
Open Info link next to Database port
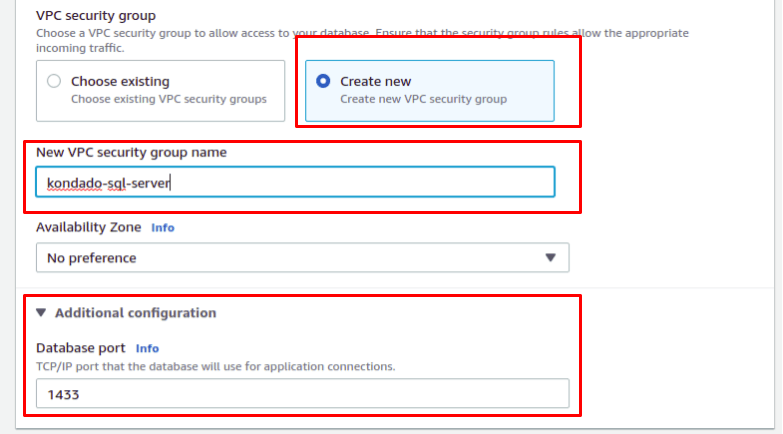coord(147,349)
